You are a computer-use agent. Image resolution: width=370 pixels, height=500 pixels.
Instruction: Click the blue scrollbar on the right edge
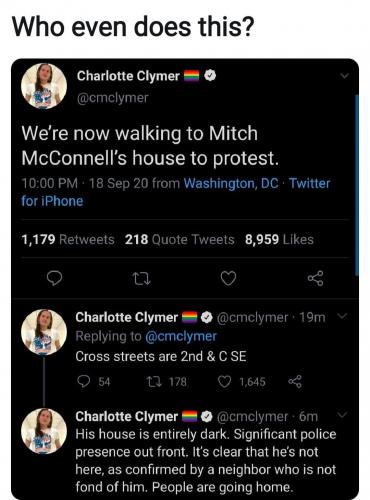click(357, 185)
